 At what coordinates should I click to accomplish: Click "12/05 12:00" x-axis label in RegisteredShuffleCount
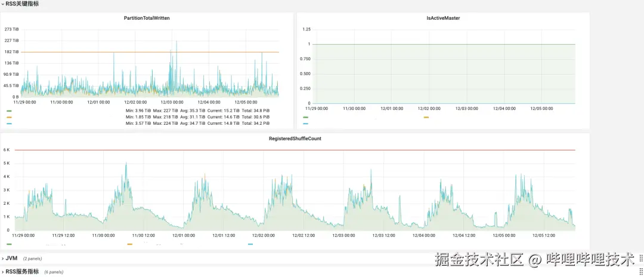tap(544, 235)
